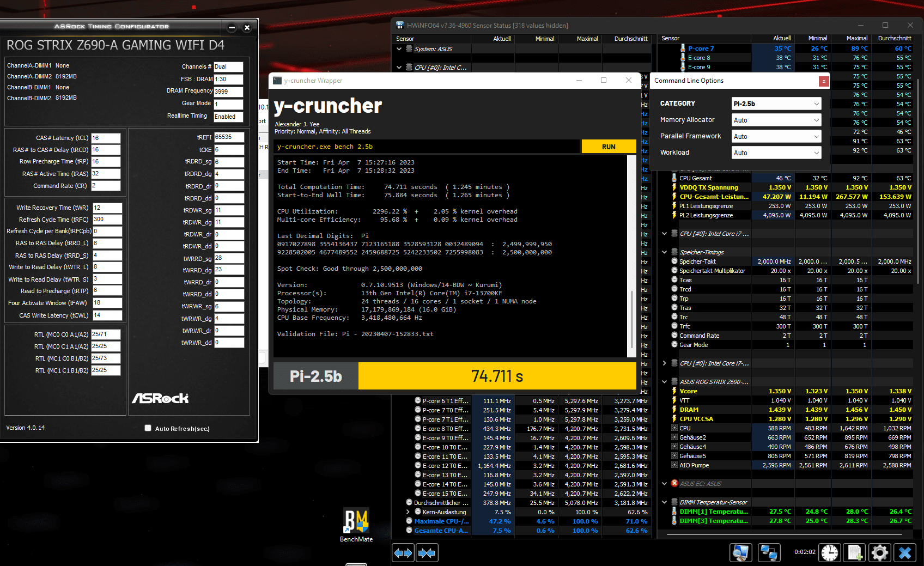Click the expand columns arrows icon in HWiNFO
This screenshot has height=566, width=924.
click(403, 553)
